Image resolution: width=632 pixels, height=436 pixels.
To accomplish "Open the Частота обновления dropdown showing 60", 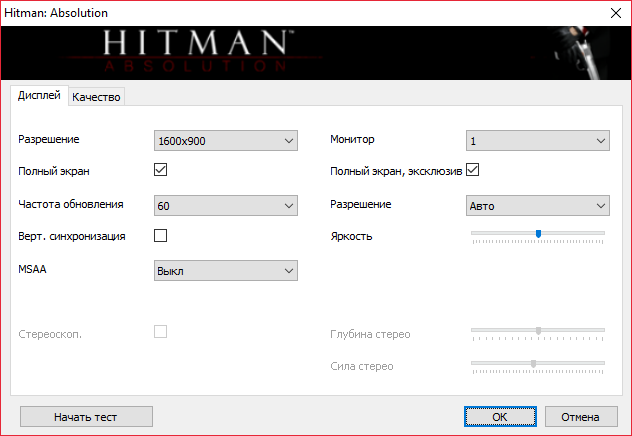I will tap(226, 206).
